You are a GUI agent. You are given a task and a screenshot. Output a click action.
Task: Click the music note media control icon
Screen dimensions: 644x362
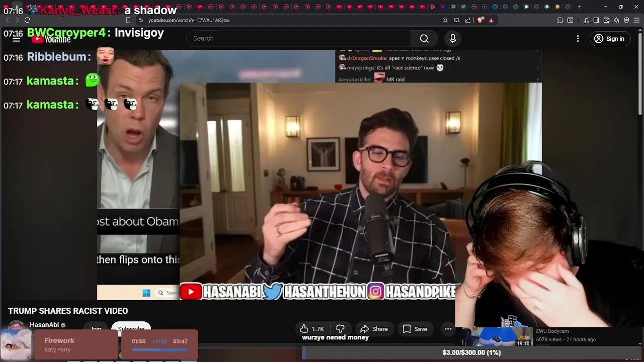[586, 20]
